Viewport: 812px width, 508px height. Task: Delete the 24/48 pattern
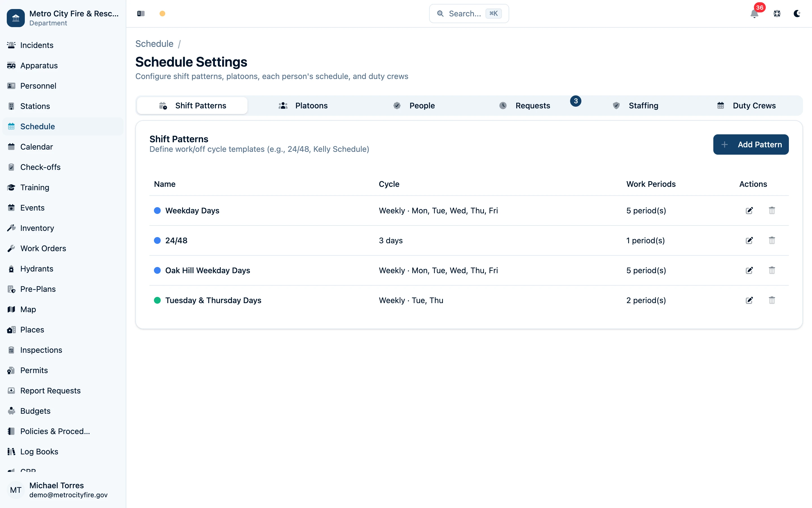(772, 240)
